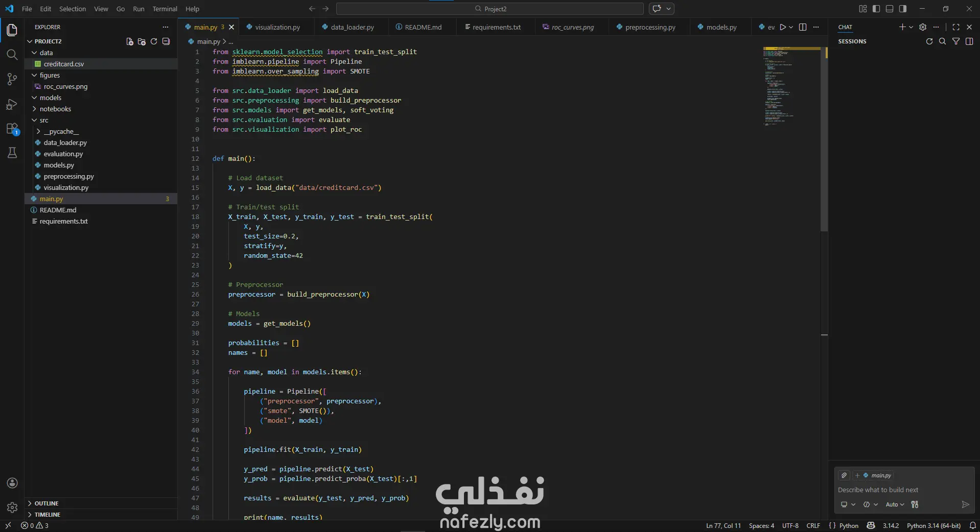
Task: Go back with the navigation arrow
Action: pyautogui.click(x=312, y=9)
